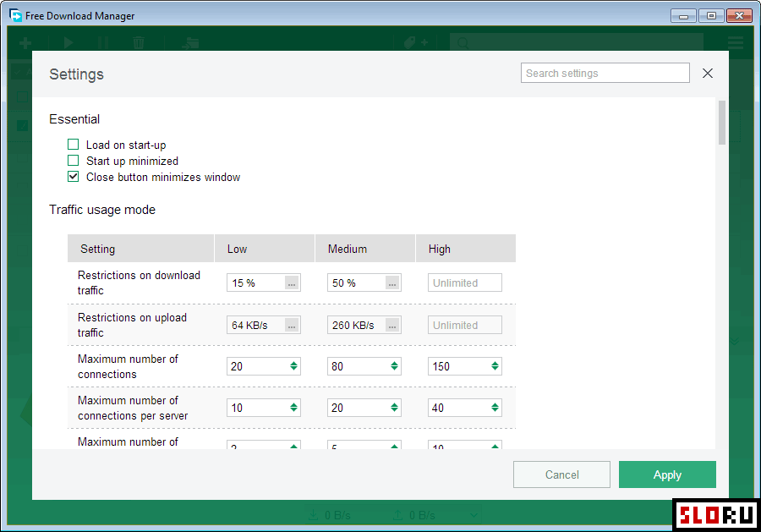Click Restrictions on upload traffic label
This screenshot has width=761, height=532.
(132, 325)
